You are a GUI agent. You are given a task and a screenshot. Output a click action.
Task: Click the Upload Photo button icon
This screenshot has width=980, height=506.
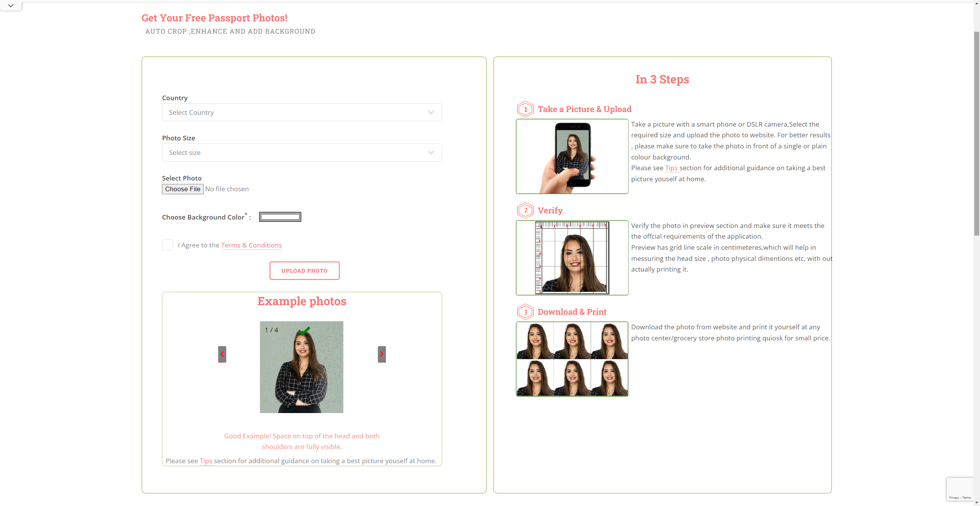click(x=304, y=270)
